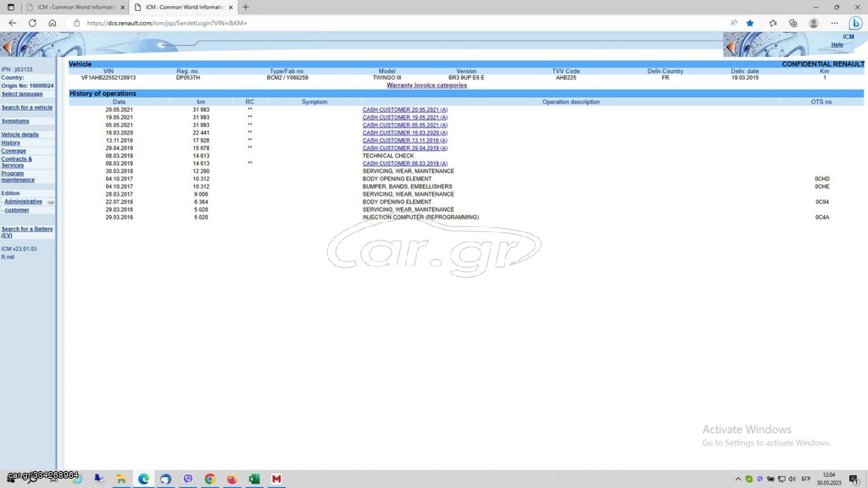Click the favorites star in address bar

tap(749, 23)
